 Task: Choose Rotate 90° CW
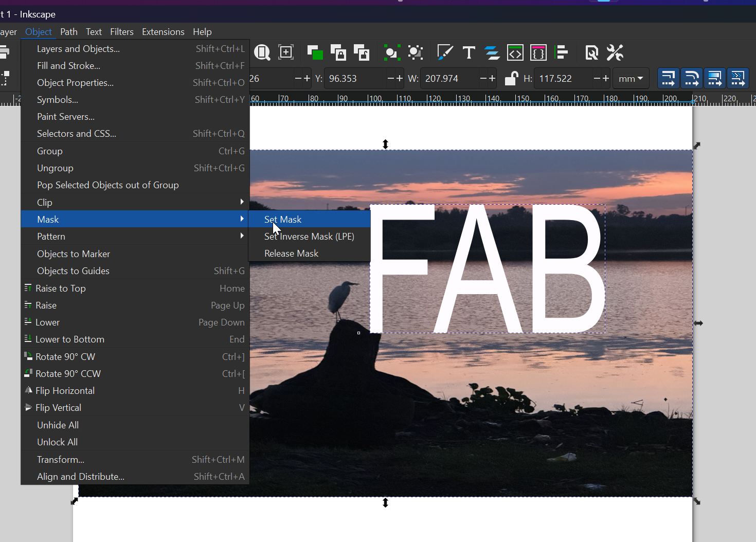coord(135,357)
